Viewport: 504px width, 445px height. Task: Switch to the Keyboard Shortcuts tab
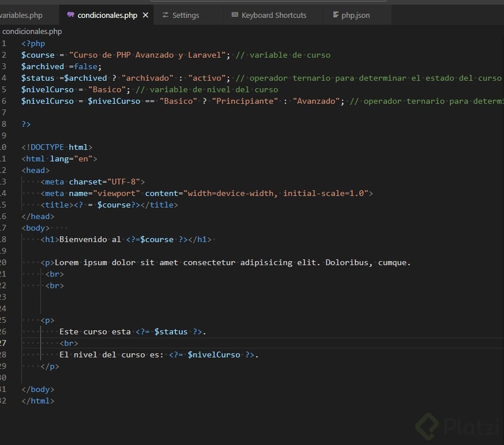274,15
